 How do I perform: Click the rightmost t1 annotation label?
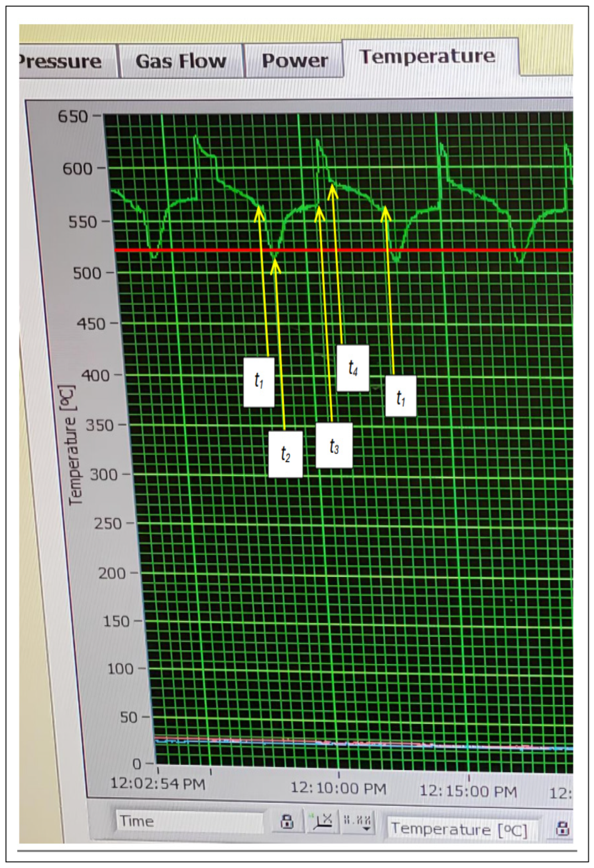point(401,396)
